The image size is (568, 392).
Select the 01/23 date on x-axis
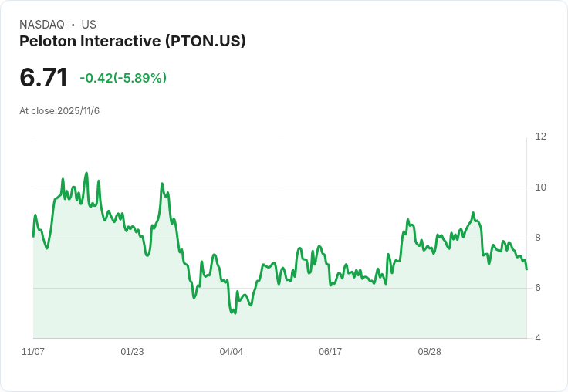[x=132, y=352]
